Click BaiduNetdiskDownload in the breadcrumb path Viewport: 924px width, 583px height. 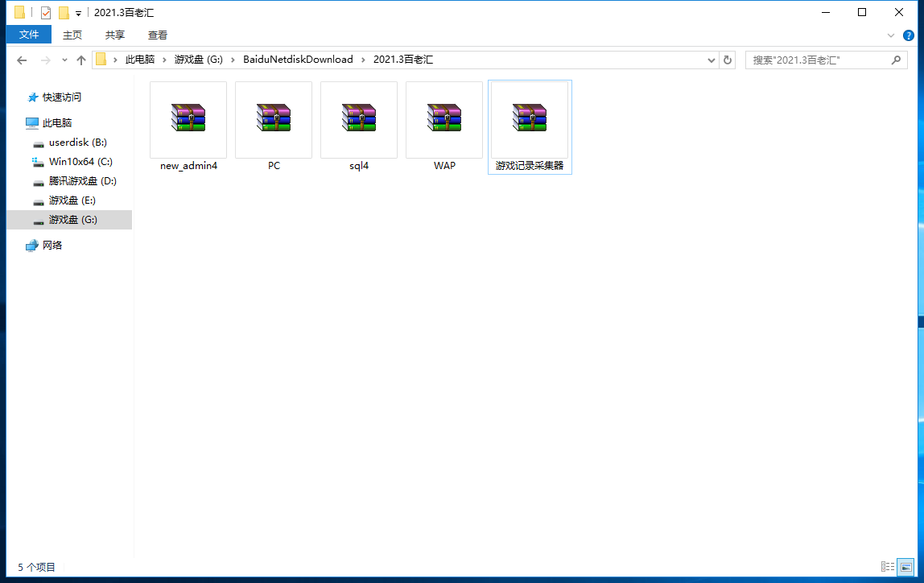coord(298,60)
